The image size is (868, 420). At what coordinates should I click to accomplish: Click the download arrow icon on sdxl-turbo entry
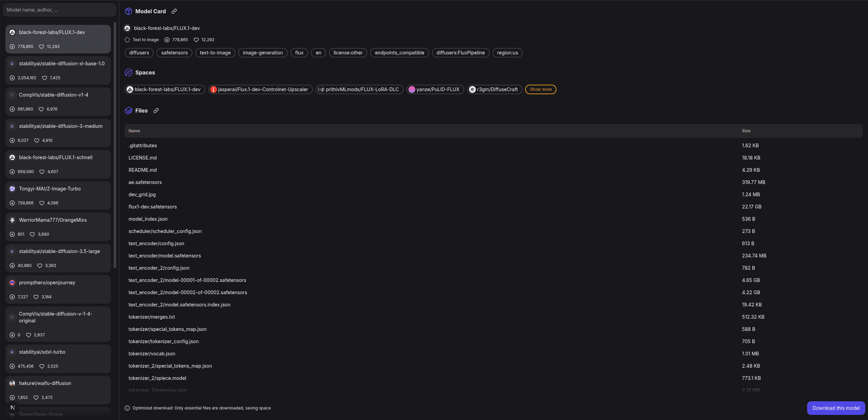[x=12, y=366]
